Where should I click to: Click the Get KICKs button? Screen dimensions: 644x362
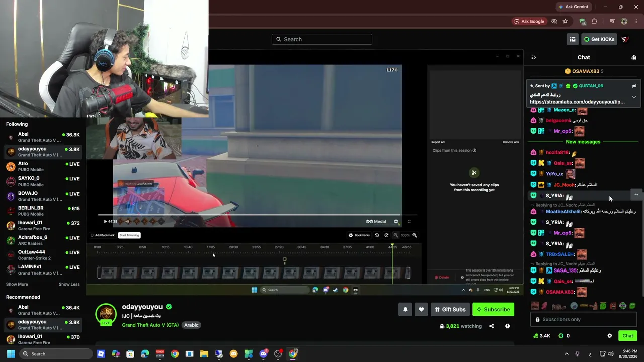(x=599, y=39)
